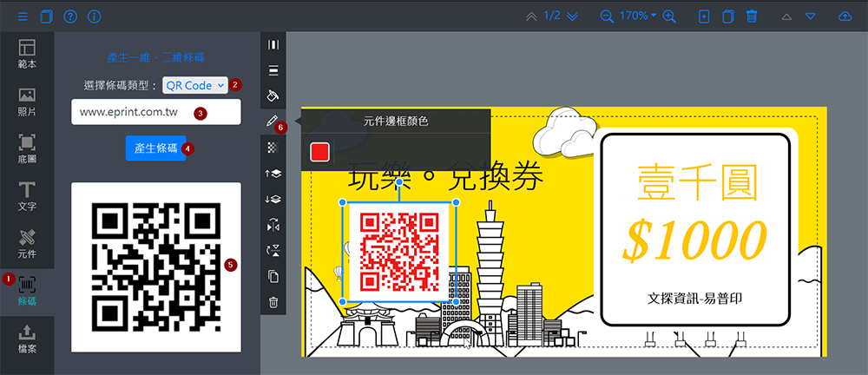This screenshot has height=375, width=868.
Task: Select the 條碼 barcode sidebar tab
Action: coord(27,292)
